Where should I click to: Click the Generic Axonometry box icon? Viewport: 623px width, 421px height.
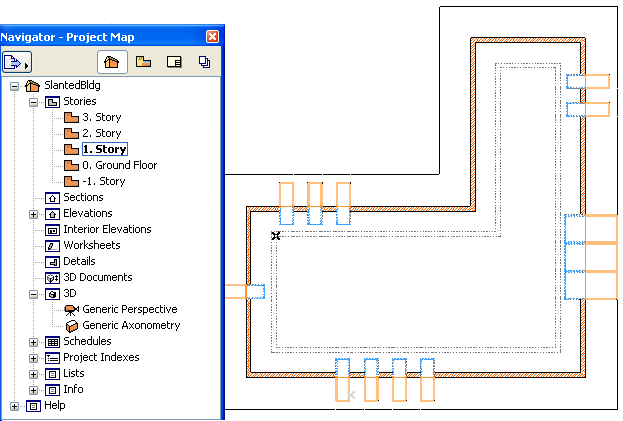(x=72, y=326)
